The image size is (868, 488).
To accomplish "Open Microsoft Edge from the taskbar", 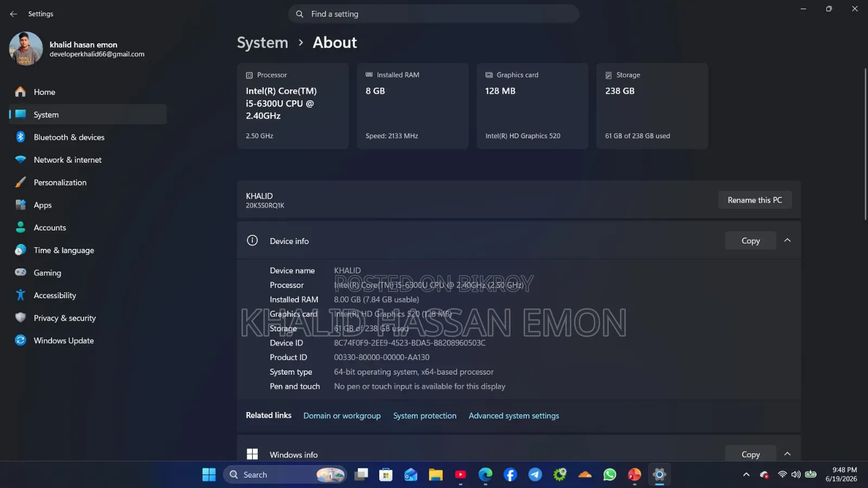I will tap(486, 474).
